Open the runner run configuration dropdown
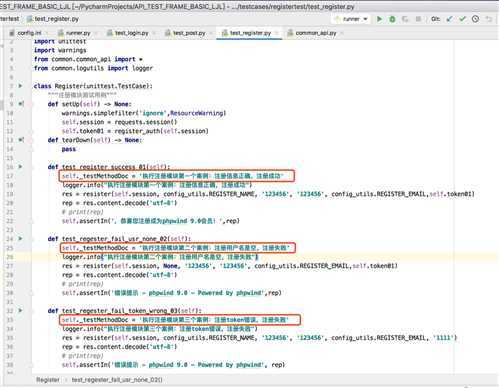Screen dimensions: 499x388 [x=351, y=19]
